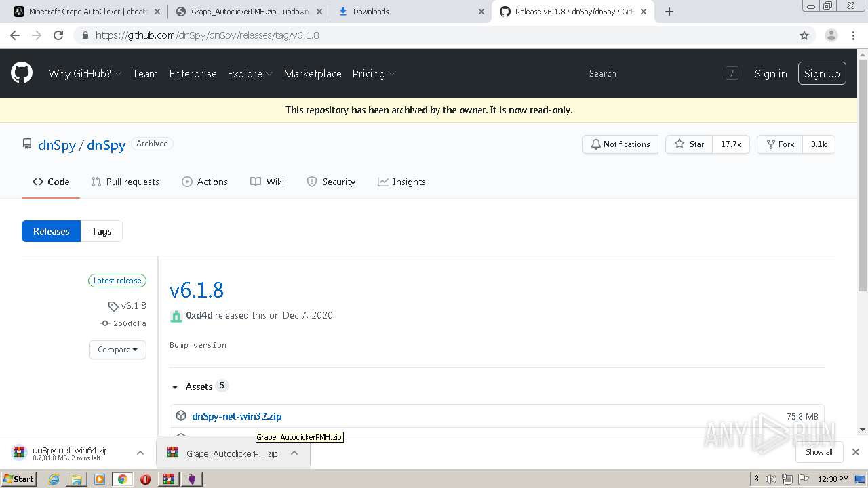The image size is (868, 488).
Task: Open the Chrome menu (three dots)
Action: (x=854, y=35)
